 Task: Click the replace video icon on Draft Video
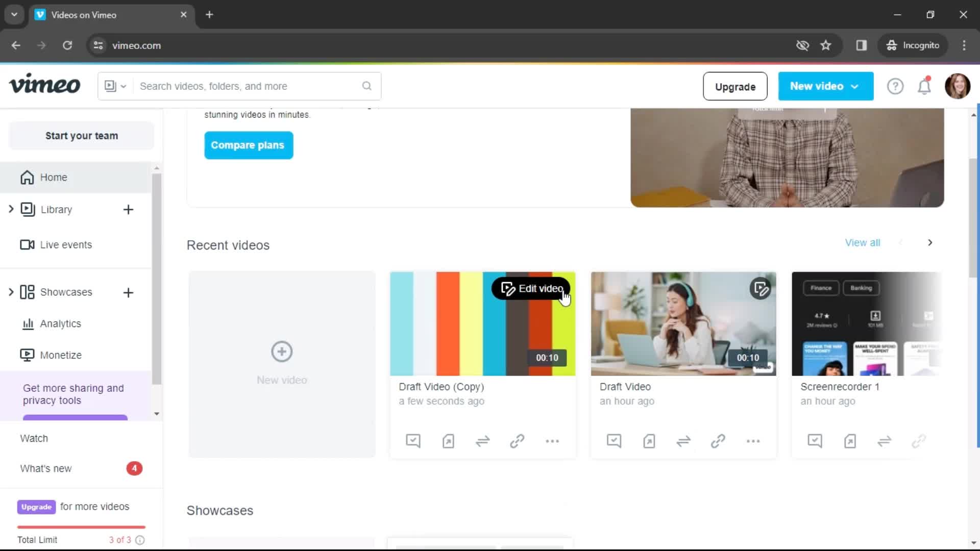click(684, 441)
